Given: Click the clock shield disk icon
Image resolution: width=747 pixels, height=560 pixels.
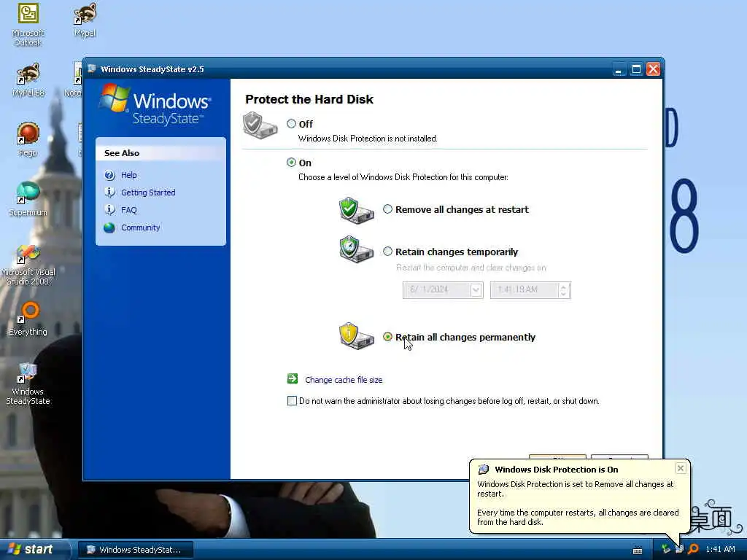Looking at the screenshot, I should (356, 249).
